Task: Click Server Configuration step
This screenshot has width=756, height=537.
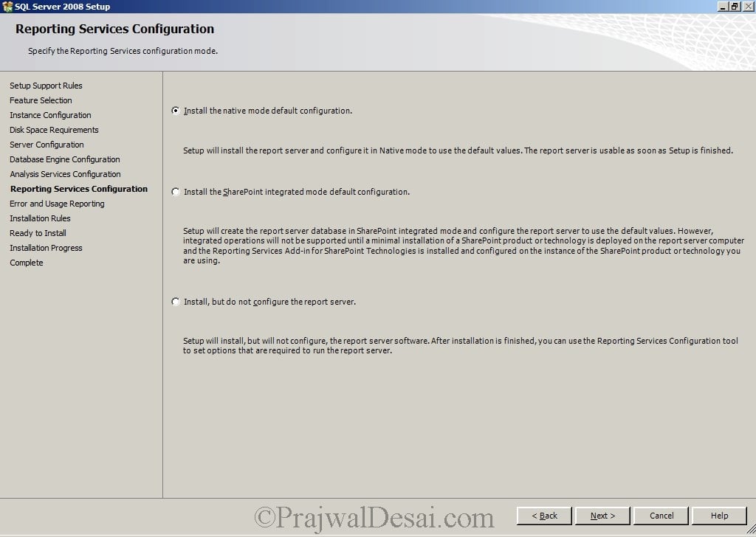Action: tap(47, 145)
